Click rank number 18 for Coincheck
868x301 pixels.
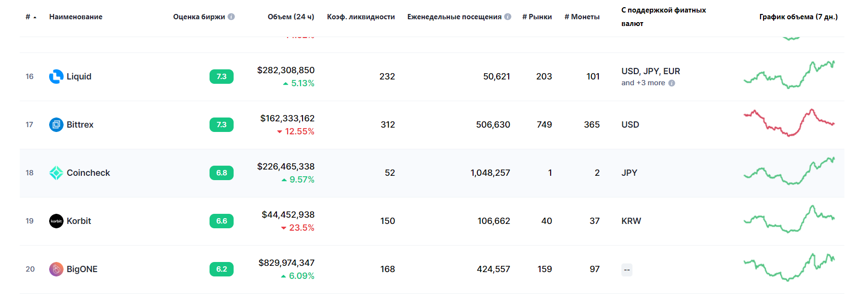(x=30, y=173)
